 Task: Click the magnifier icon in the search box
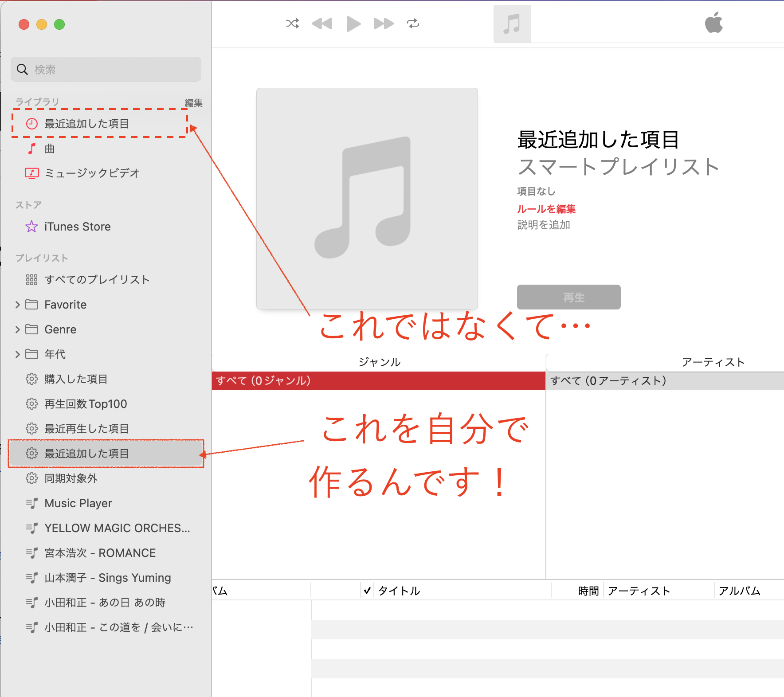22,69
